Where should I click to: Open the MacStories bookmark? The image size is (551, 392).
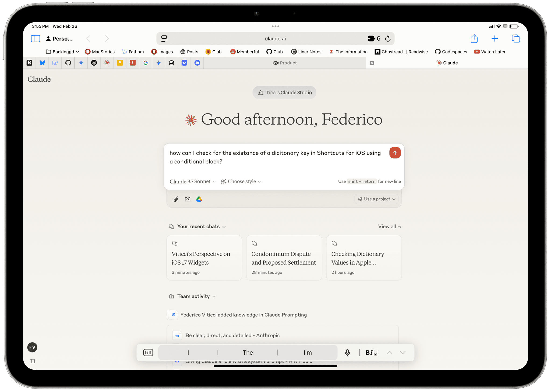100,52
